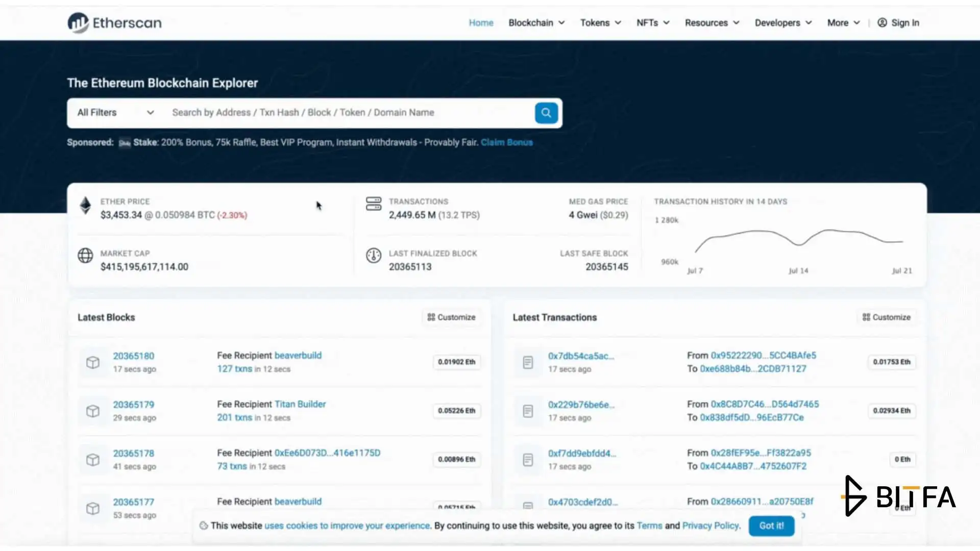Customize the Latest Blocks panel
This screenshot has width=980, height=551.
(451, 317)
